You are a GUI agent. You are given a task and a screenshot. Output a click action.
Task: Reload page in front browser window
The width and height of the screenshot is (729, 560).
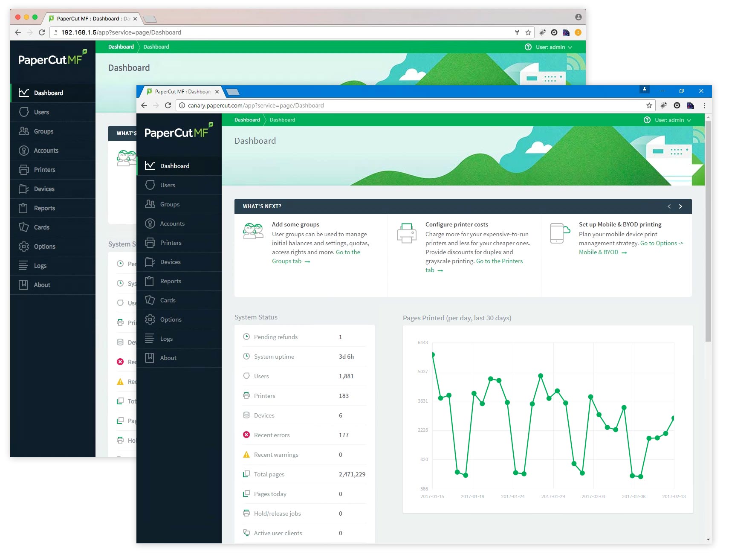click(168, 105)
